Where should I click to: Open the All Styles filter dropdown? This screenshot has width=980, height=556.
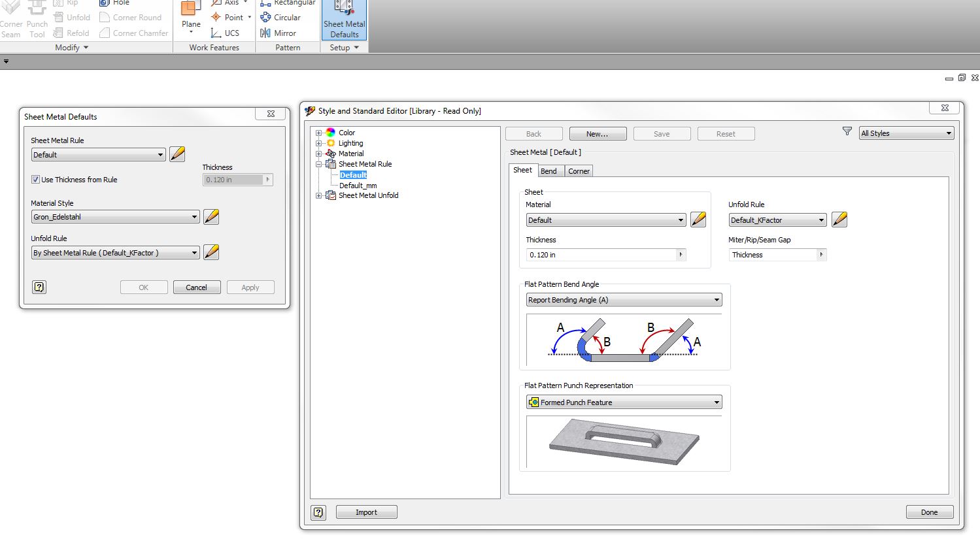click(907, 133)
